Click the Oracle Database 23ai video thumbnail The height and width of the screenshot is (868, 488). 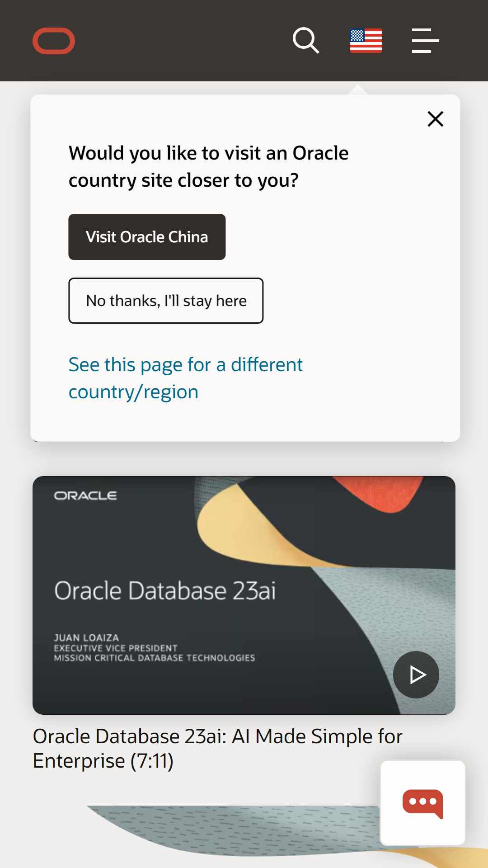244,595
